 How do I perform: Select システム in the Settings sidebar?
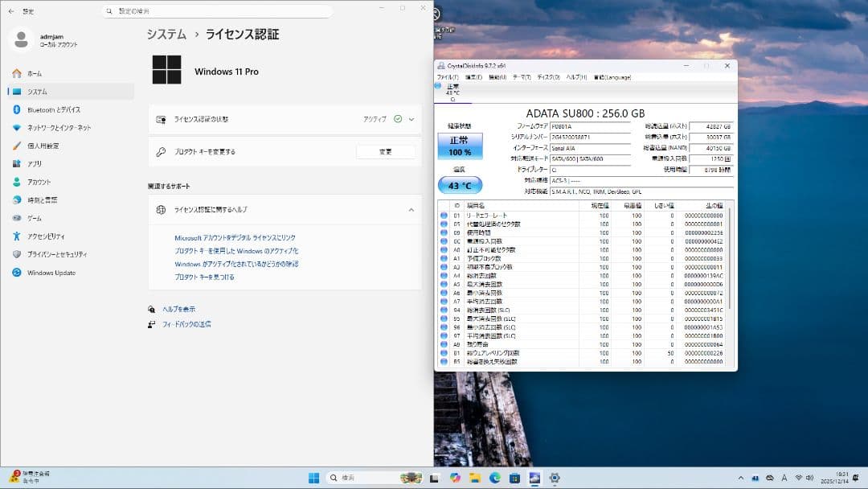[38, 91]
